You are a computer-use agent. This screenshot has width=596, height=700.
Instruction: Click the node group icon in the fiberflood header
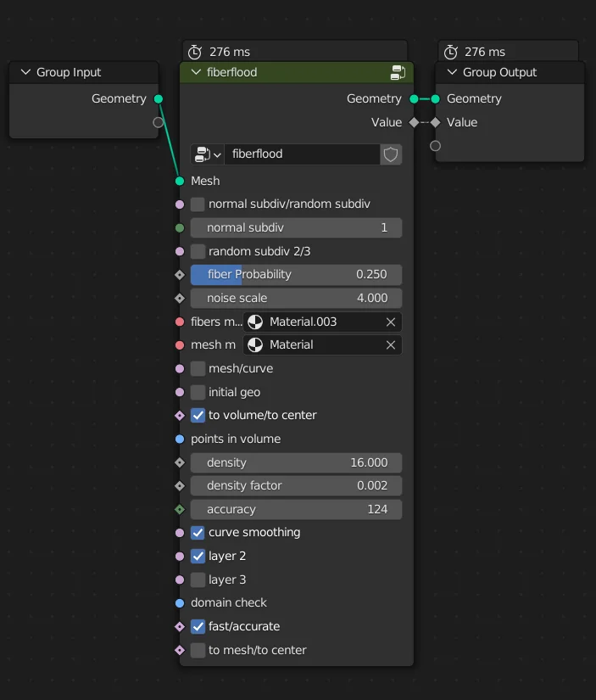click(x=398, y=73)
